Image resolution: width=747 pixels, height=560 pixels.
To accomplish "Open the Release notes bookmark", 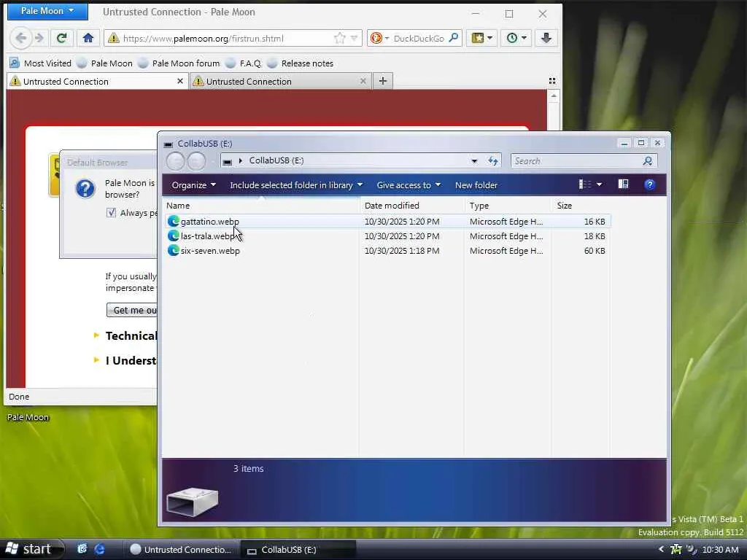I will click(x=300, y=63).
